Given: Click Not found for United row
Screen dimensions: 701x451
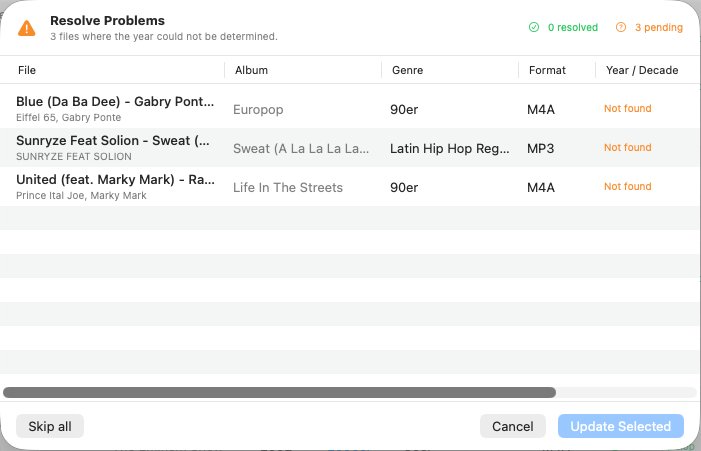Looking at the screenshot, I should coord(627,186).
